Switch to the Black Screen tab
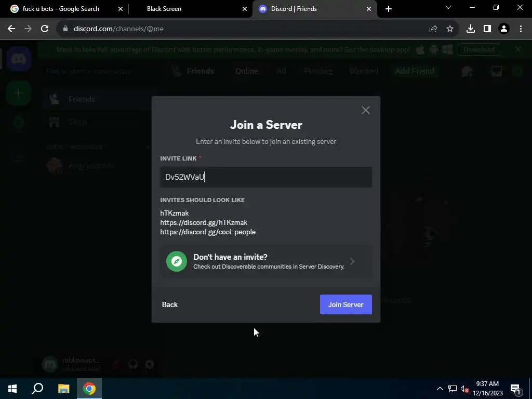Image resolution: width=532 pixels, height=399 pixels. point(164,9)
